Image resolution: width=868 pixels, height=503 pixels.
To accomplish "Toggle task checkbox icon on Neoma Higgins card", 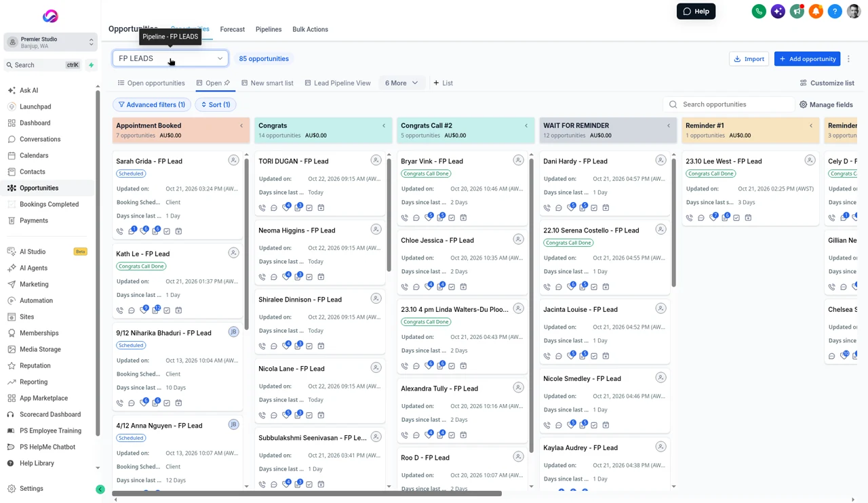I will point(309,277).
